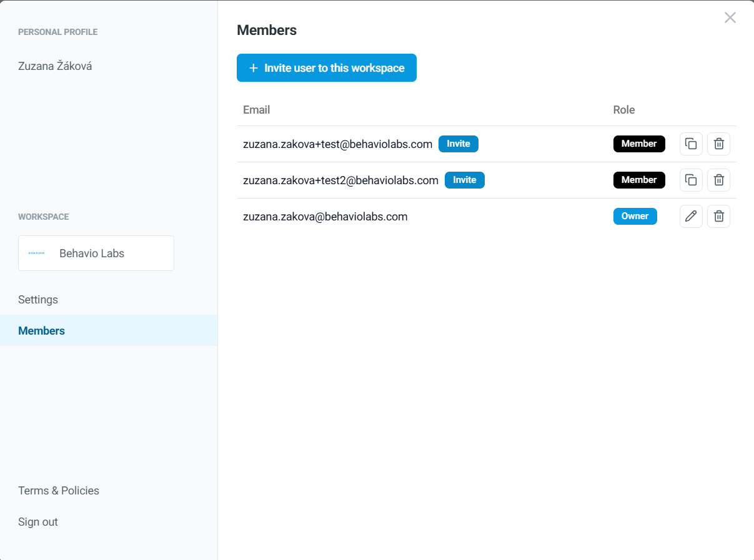Open the Behavio Labs workspace selector
The image size is (754, 560).
96,253
